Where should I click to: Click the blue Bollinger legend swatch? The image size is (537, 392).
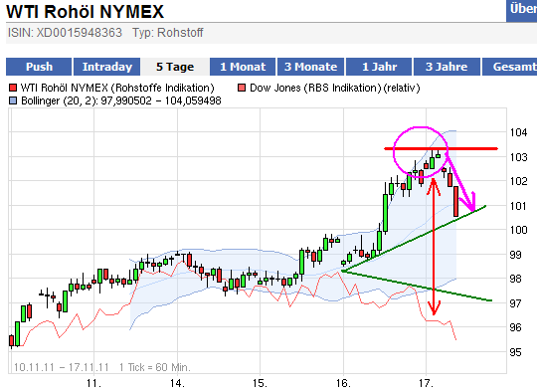coord(13,100)
